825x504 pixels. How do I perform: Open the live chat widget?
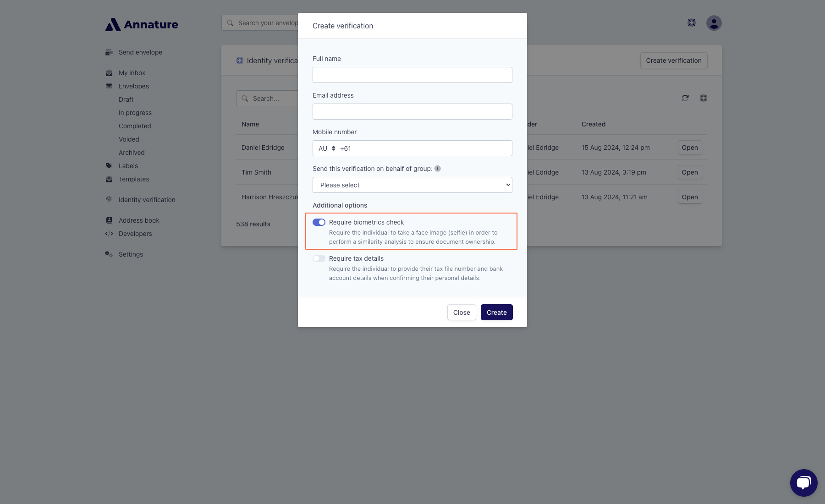pyautogui.click(x=803, y=482)
